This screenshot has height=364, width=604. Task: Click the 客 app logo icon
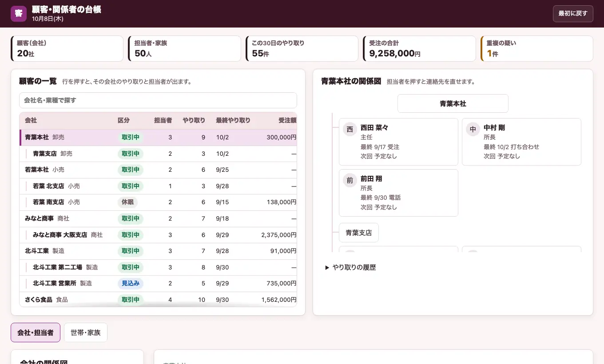click(19, 14)
